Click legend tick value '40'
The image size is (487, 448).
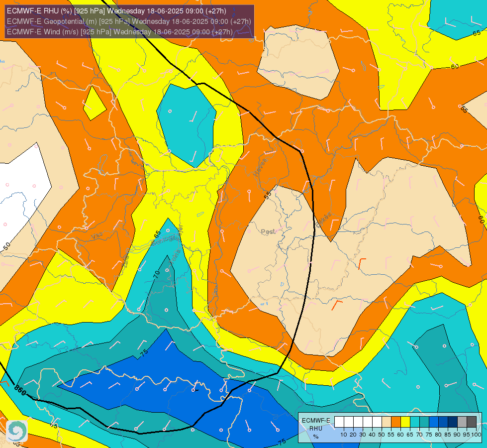click(372, 435)
